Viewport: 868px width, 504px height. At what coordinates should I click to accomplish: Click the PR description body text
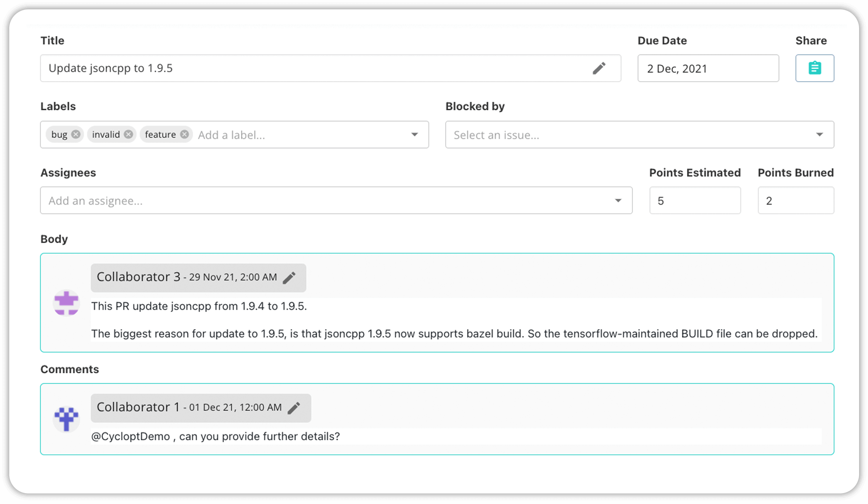[x=199, y=306]
